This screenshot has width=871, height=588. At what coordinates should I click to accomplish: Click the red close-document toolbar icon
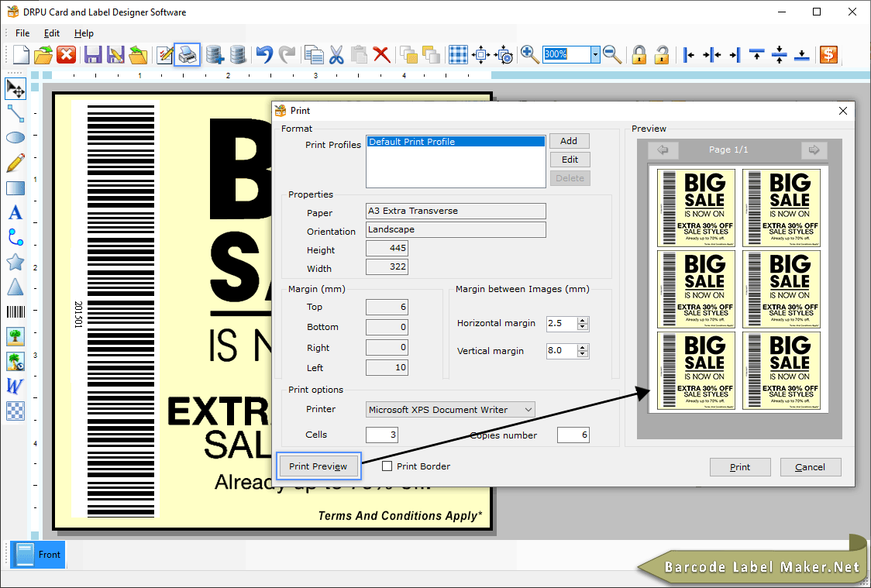tap(66, 54)
